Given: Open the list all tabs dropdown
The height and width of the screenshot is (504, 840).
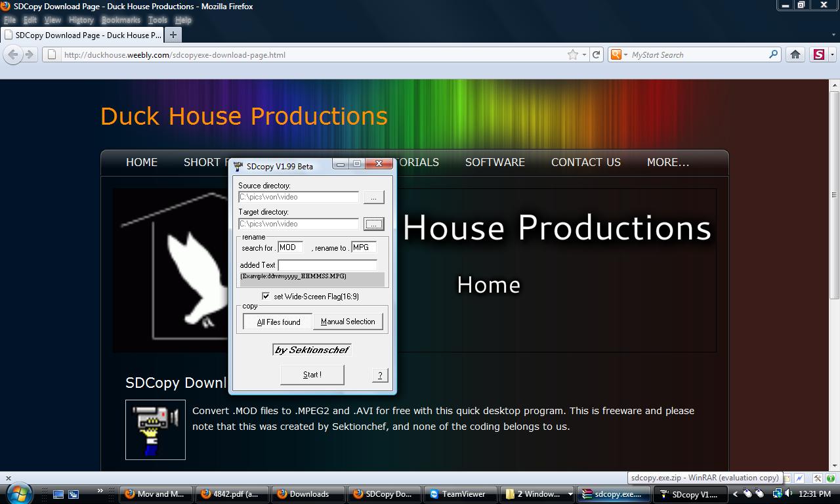Looking at the screenshot, I should point(833,35).
